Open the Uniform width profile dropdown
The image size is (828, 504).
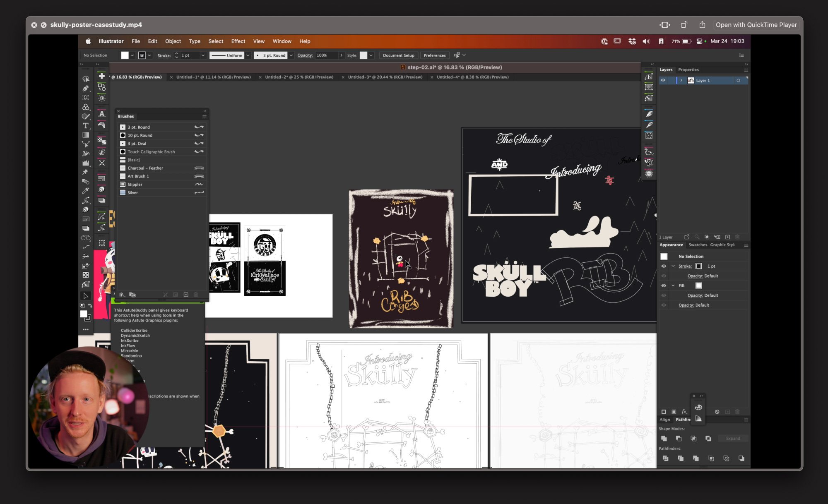click(x=248, y=55)
